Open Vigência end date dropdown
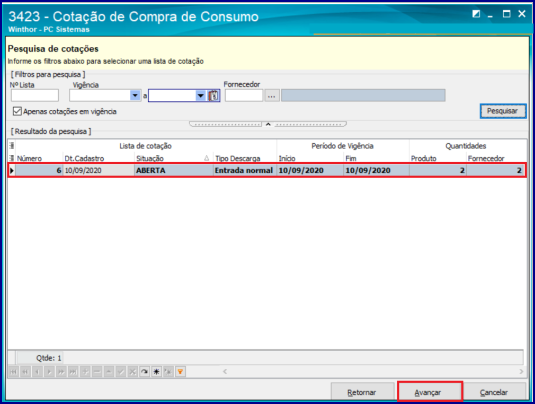The width and height of the screenshot is (535, 404). click(201, 96)
